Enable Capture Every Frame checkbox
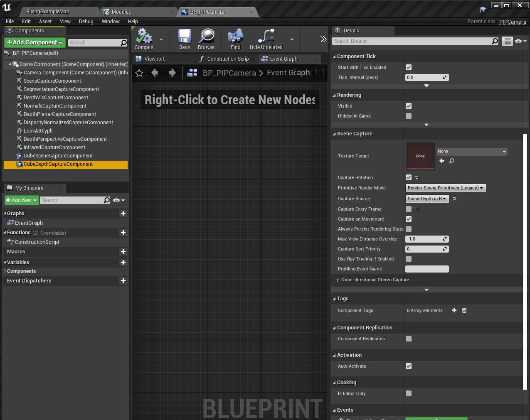 point(409,209)
